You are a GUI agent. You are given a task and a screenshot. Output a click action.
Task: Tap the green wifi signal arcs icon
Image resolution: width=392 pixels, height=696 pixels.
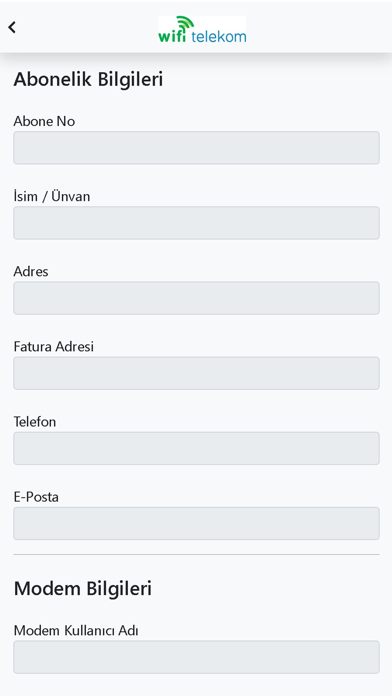186,23
